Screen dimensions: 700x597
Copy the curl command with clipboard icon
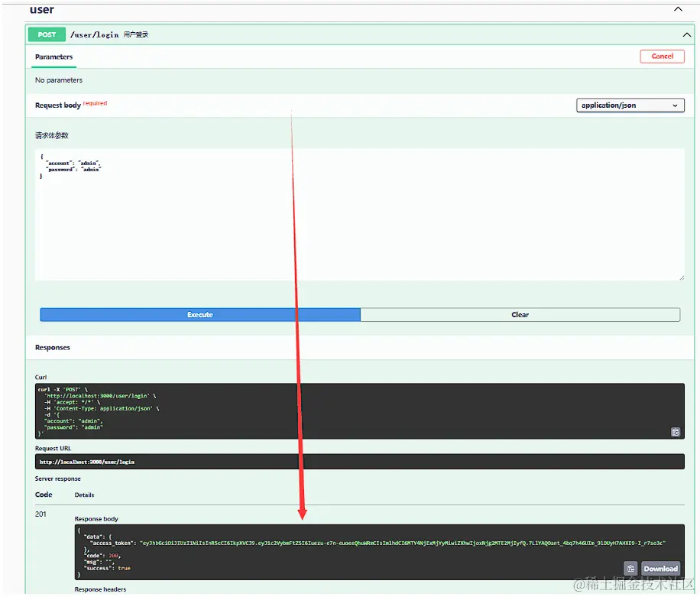click(676, 432)
